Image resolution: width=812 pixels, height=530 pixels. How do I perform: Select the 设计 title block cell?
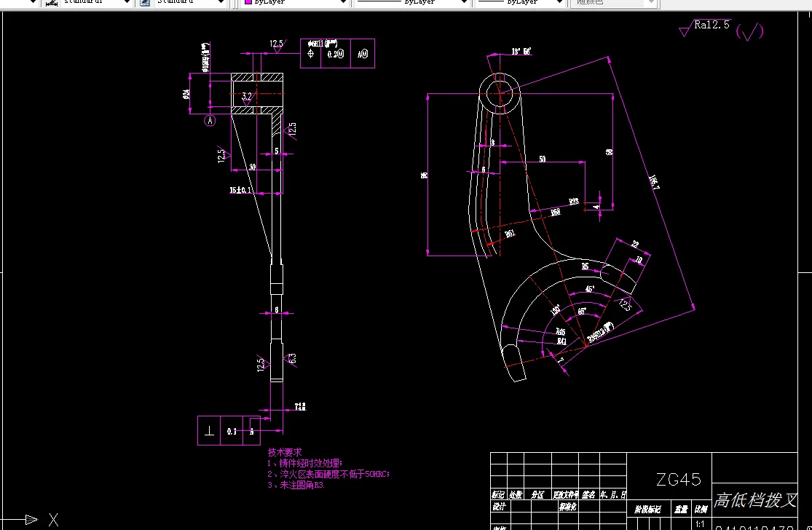click(x=499, y=506)
